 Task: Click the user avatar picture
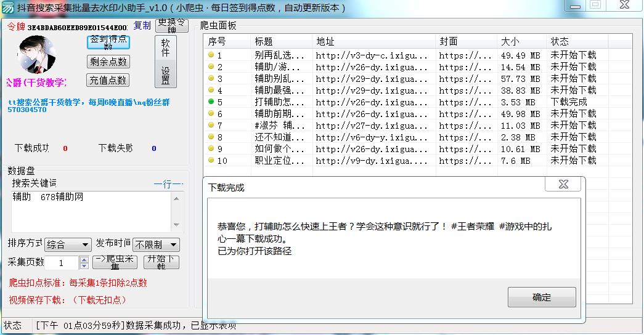point(36,55)
